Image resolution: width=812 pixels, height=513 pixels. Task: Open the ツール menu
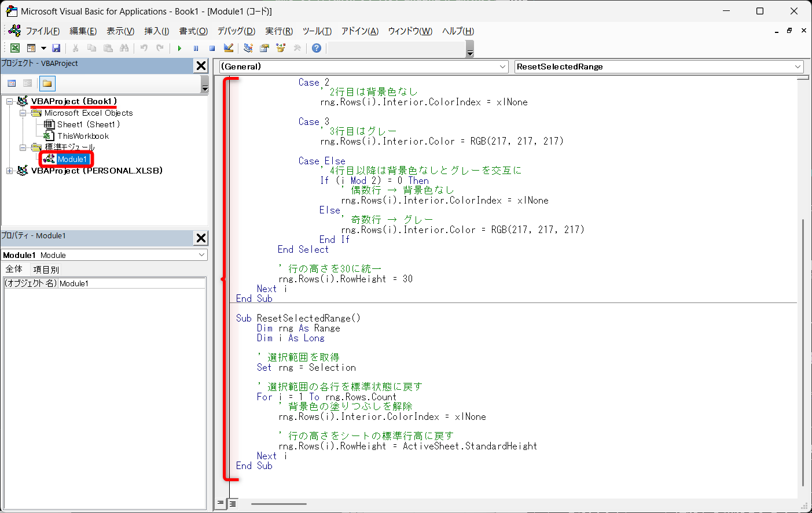point(317,31)
